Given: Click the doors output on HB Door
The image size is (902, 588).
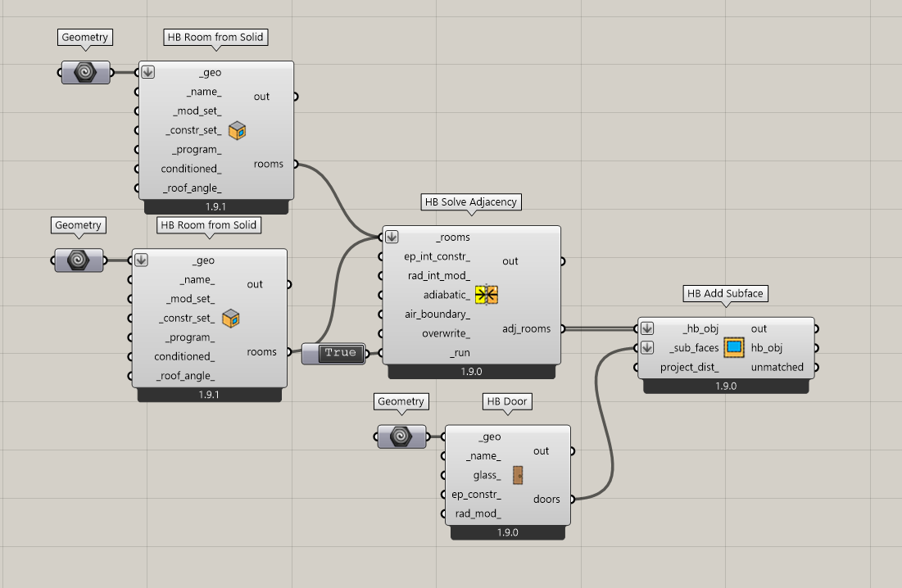Looking at the screenshot, I should (546, 499).
